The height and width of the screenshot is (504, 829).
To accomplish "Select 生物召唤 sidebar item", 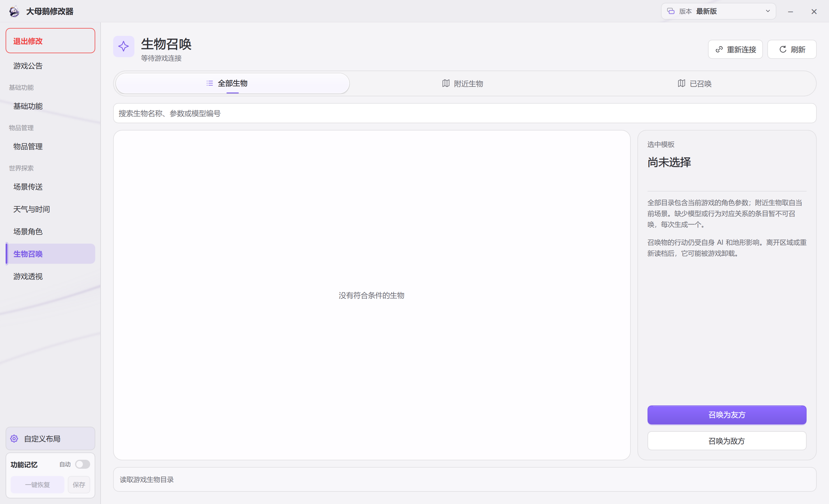I will pyautogui.click(x=50, y=254).
